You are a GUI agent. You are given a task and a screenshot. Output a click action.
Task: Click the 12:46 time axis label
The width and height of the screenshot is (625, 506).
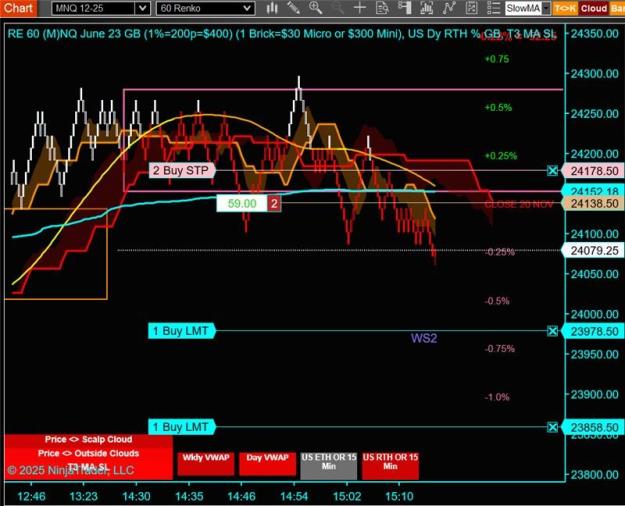[x=31, y=496]
